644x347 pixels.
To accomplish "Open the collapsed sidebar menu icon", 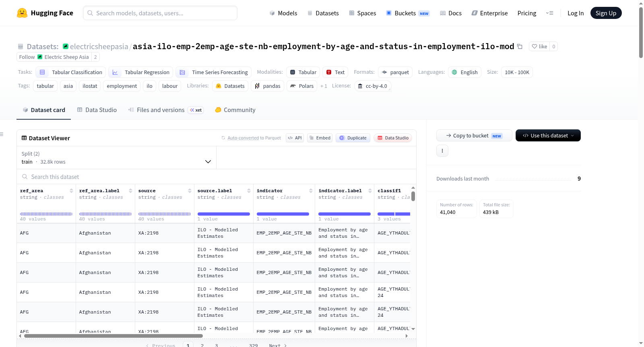I will pyautogui.click(x=2, y=134).
